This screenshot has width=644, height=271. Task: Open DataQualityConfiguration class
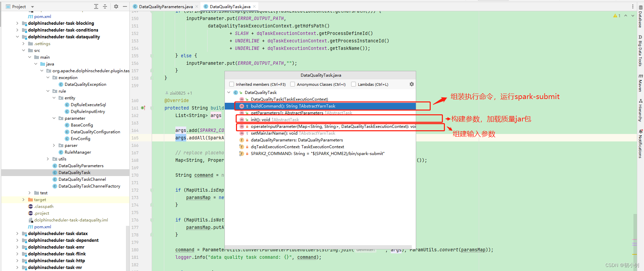pos(95,132)
